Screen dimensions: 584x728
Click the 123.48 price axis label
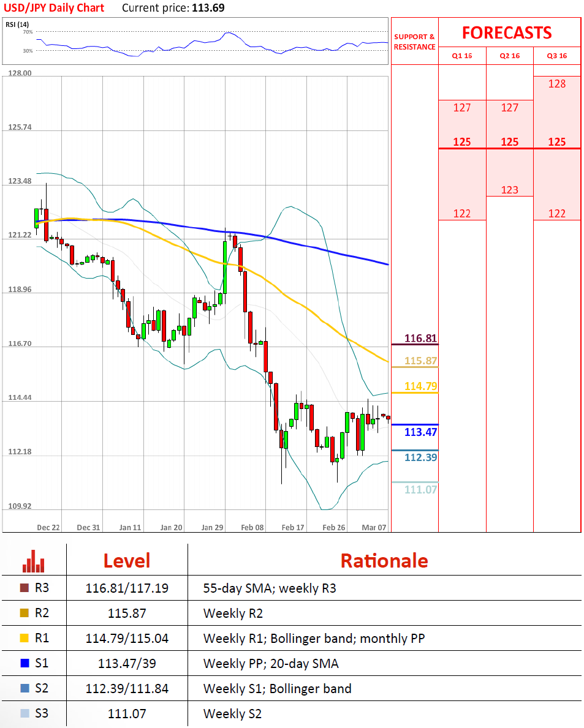click(20, 181)
